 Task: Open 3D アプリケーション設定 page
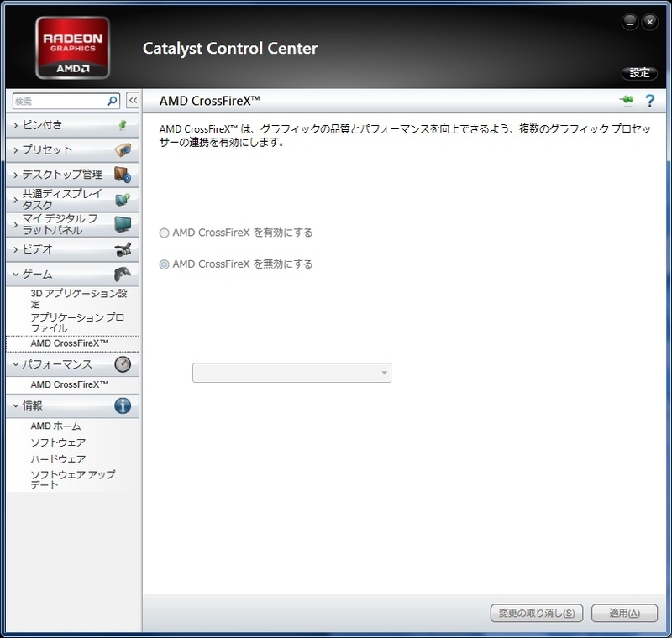click(79, 299)
